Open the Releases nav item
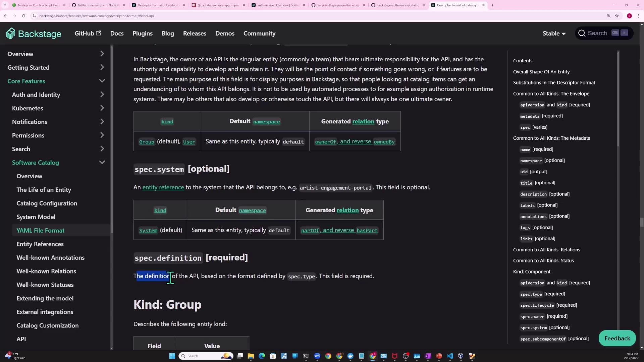Image resolution: width=644 pixels, height=362 pixels. (x=195, y=34)
